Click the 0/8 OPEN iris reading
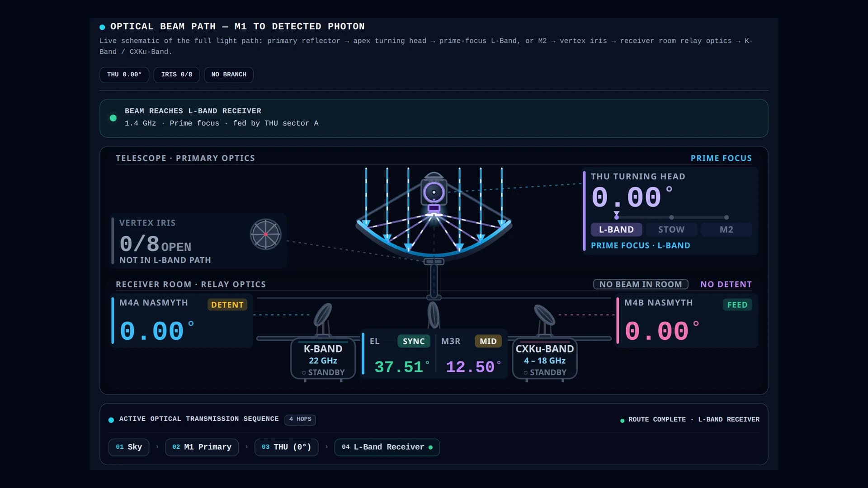 [155, 244]
